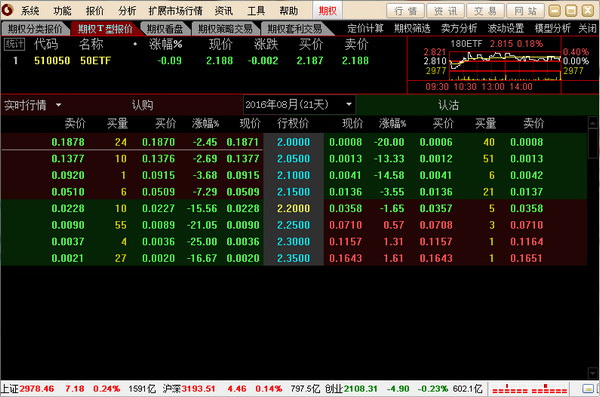Click 关闭 link at top right

[587, 28]
